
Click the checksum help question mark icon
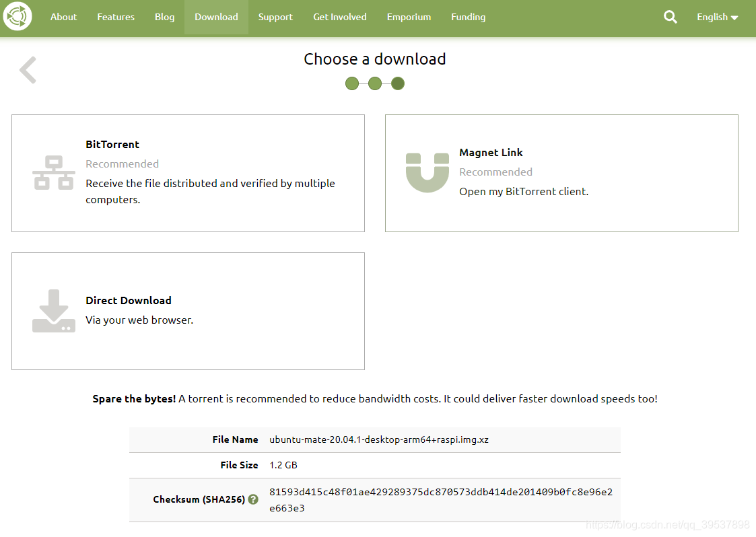(253, 499)
